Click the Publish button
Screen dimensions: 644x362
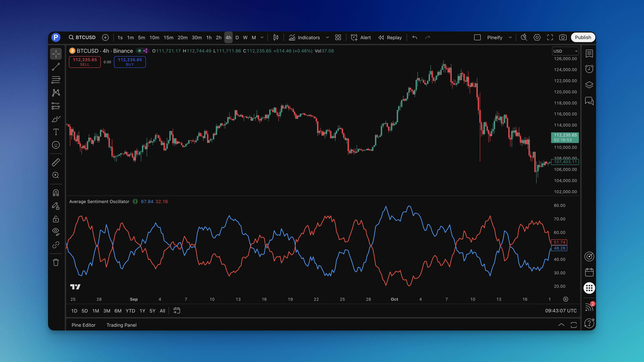point(583,38)
